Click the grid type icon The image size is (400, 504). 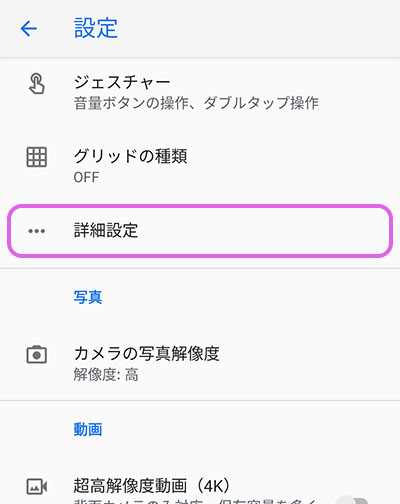click(x=37, y=157)
